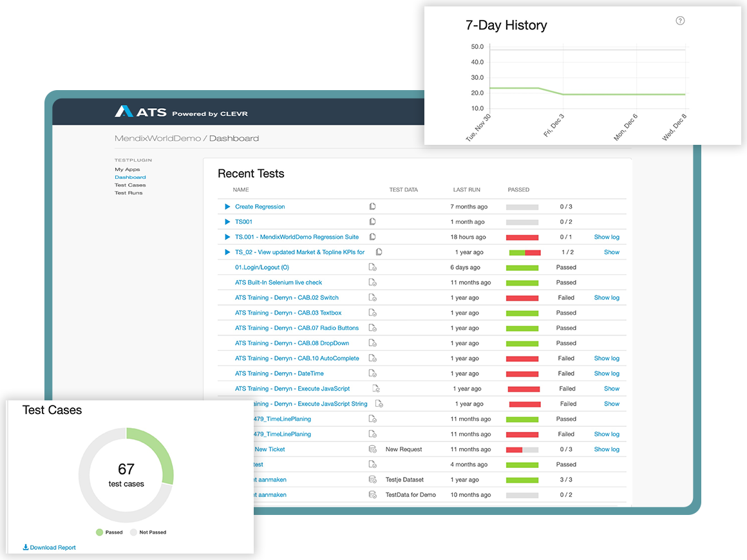Expand TS.001 MendixWorldDemo Regression Suite triangle

(227, 237)
